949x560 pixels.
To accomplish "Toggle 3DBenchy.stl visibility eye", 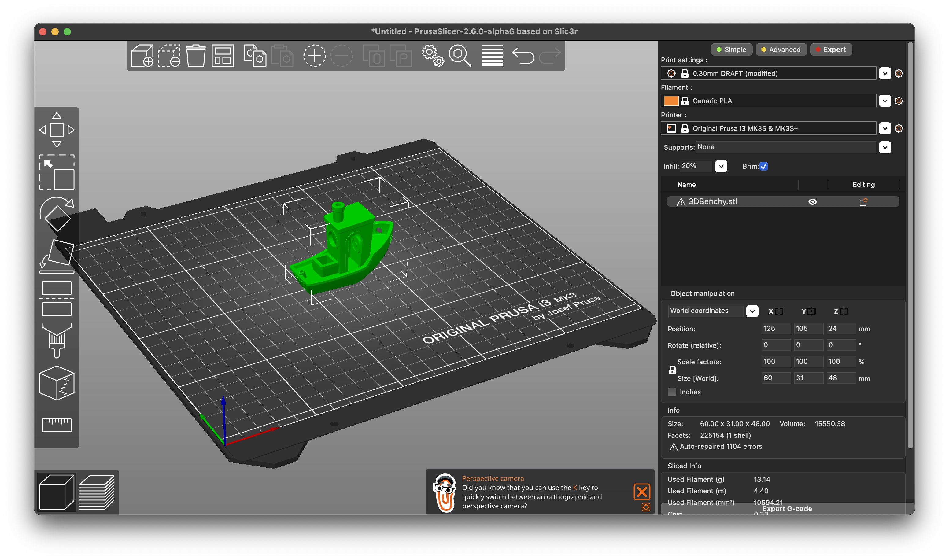I will (812, 202).
